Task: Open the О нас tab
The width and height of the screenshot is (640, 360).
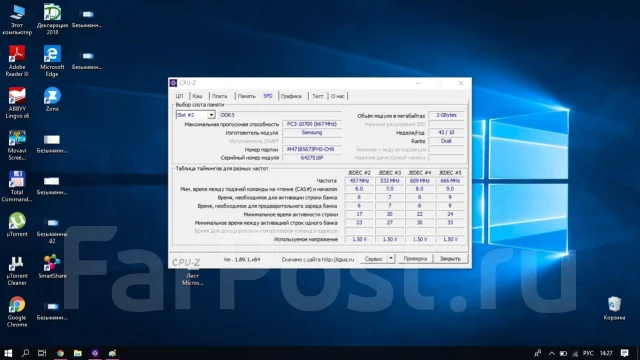Action: [338, 96]
